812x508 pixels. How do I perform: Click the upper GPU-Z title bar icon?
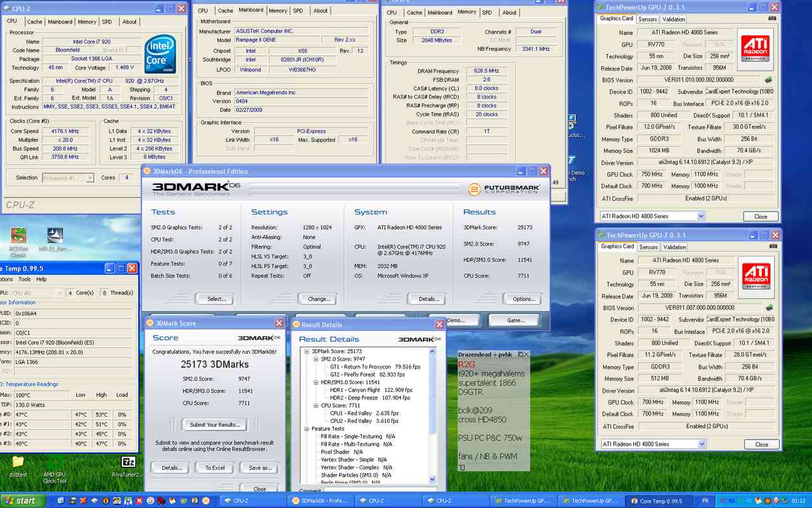pyautogui.click(x=601, y=8)
